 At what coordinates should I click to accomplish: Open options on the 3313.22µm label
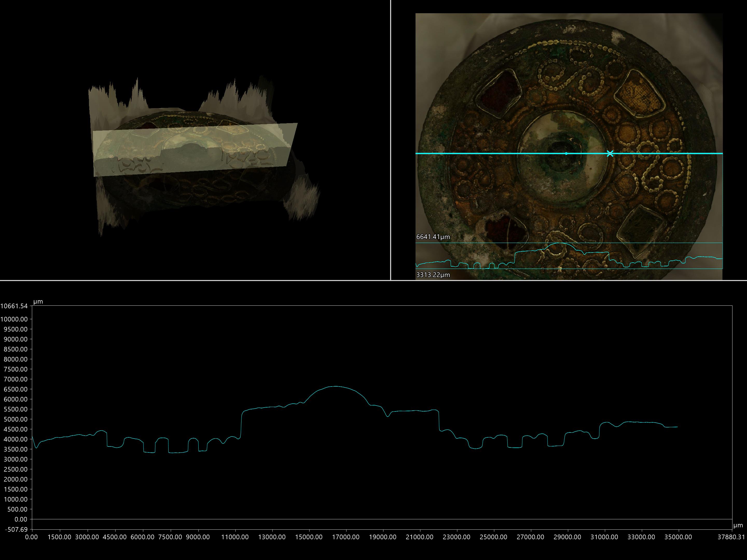[x=433, y=275]
